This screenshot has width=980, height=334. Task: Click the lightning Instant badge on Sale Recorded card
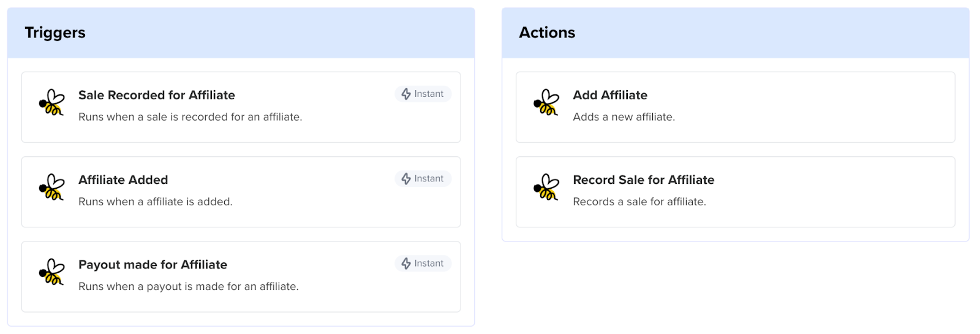[x=423, y=94]
